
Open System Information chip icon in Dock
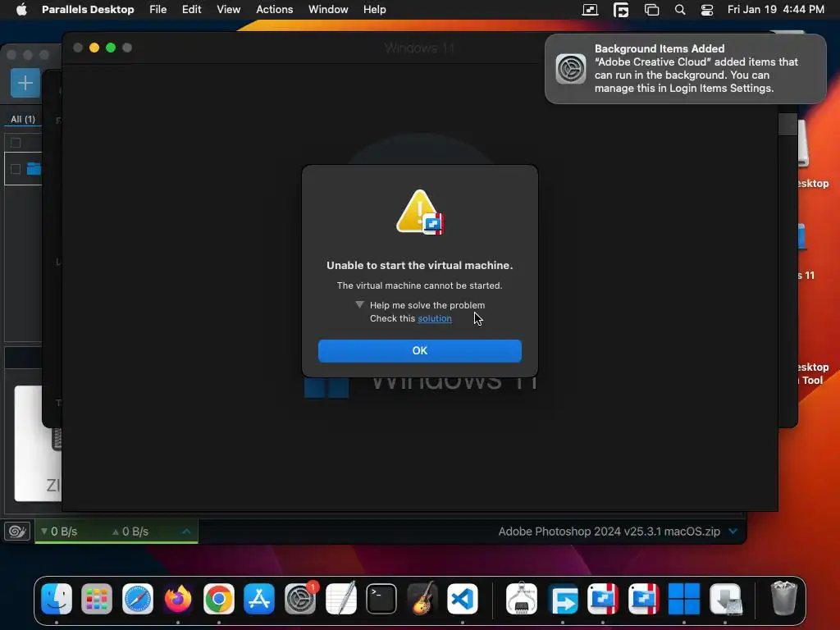point(522,598)
